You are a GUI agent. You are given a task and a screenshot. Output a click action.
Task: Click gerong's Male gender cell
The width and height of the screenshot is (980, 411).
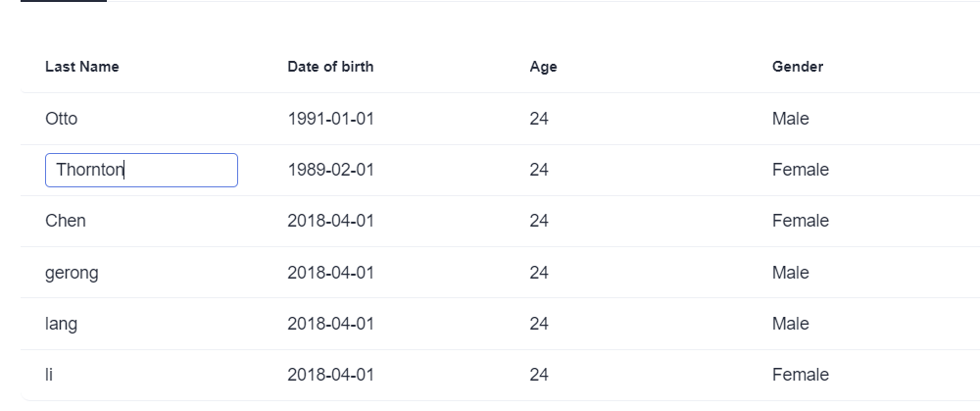point(791,273)
